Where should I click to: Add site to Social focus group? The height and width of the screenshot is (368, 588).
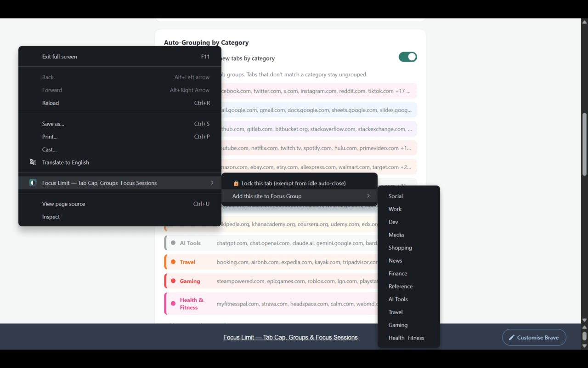click(409, 196)
